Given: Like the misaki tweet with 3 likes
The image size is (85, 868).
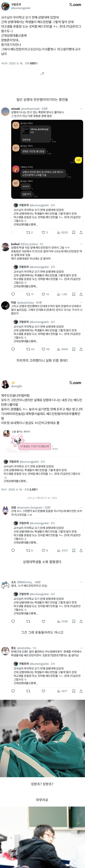Looking at the screenshot, I should pyautogui.click(x=43, y=233).
